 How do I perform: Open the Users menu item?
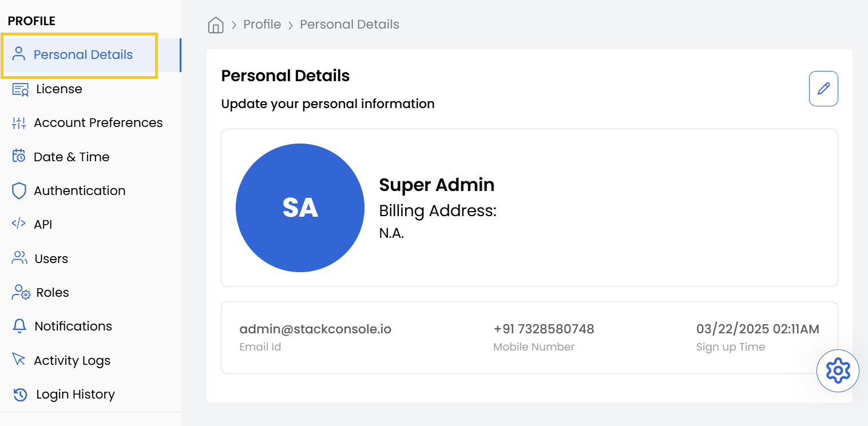tap(51, 258)
